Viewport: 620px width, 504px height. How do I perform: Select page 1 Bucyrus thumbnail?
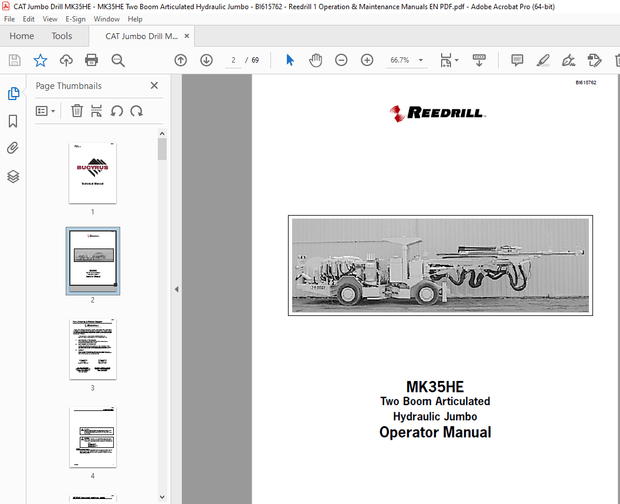click(x=93, y=173)
